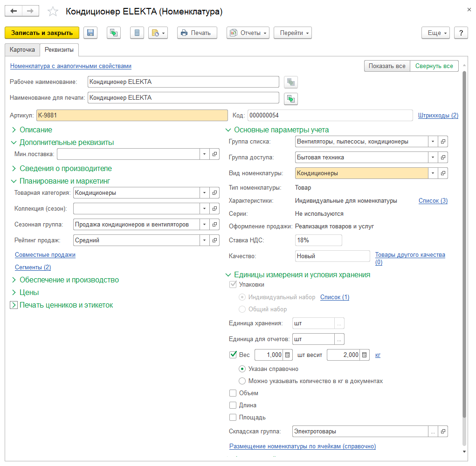The height and width of the screenshot is (466, 476).
Task: Enable the Объем checkbox
Action: pos(233,393)
